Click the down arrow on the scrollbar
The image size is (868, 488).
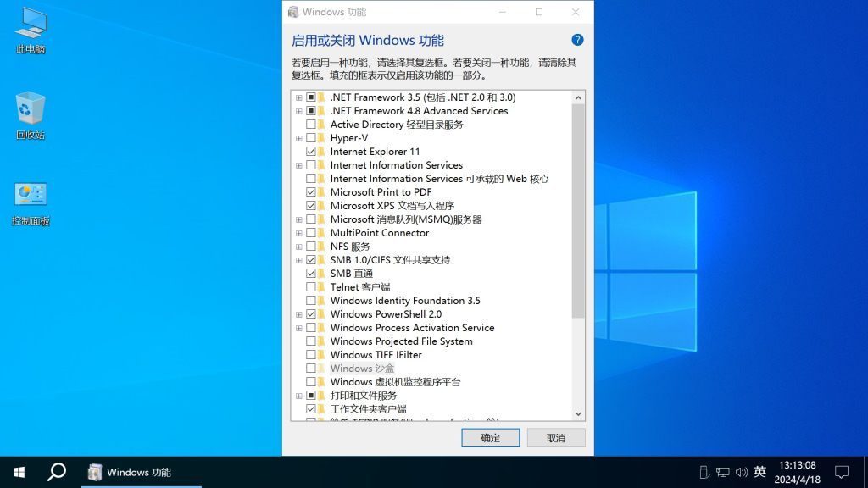pyautogui.click(x=578, y=413)
